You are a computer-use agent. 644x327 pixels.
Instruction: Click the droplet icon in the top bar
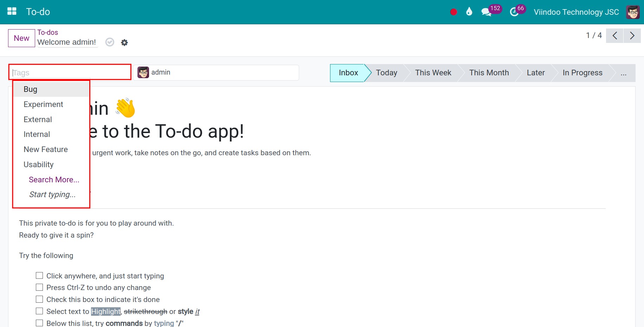pyautogui.click(x=469, y=12)
